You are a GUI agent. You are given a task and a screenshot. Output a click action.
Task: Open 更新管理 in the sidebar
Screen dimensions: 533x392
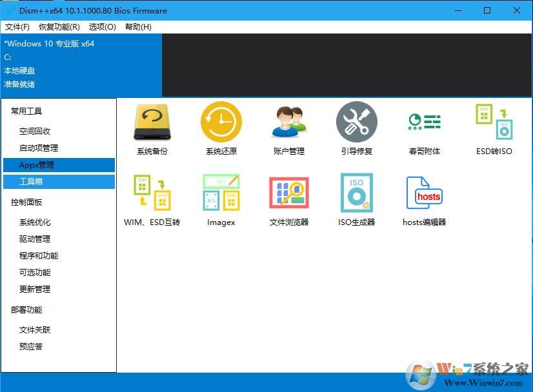[x=35, y=289]
